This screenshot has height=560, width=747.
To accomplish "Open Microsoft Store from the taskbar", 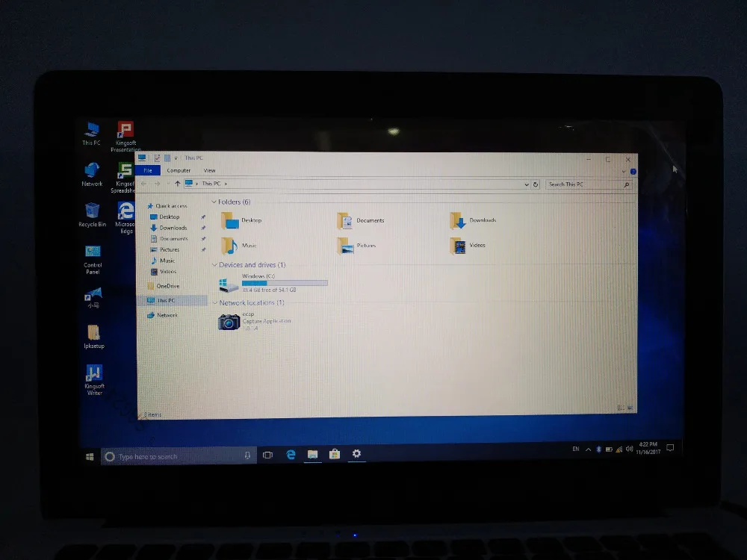I will tap(335, 454).
